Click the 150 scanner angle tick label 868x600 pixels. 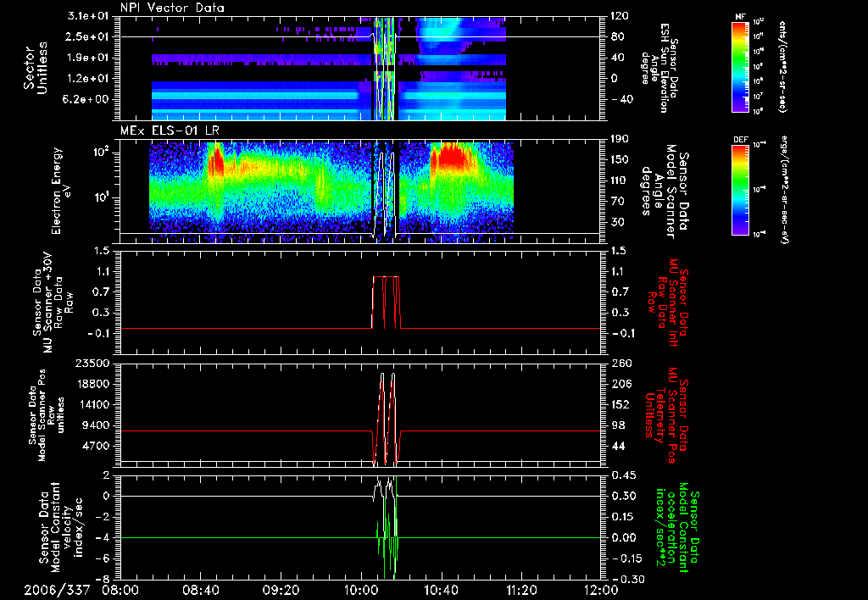[620, 160]
